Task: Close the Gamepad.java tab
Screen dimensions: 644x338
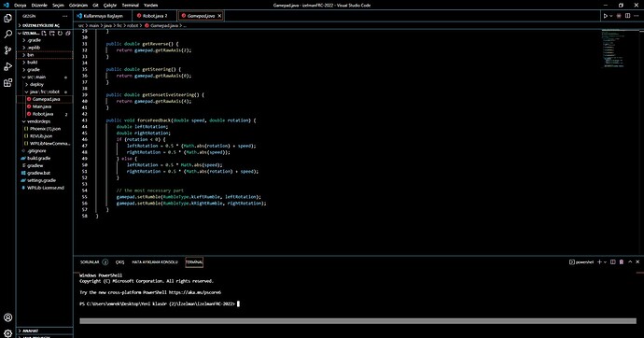Action: coord(219,16)
